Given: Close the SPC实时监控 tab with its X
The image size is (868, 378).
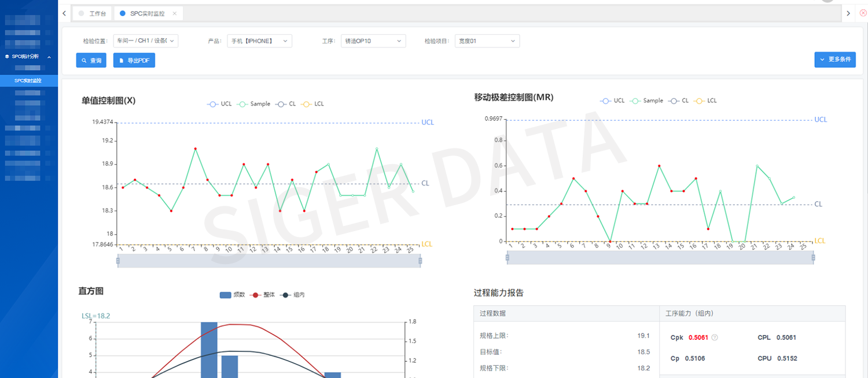Looking at the screenshot, I should click(175, 13).
